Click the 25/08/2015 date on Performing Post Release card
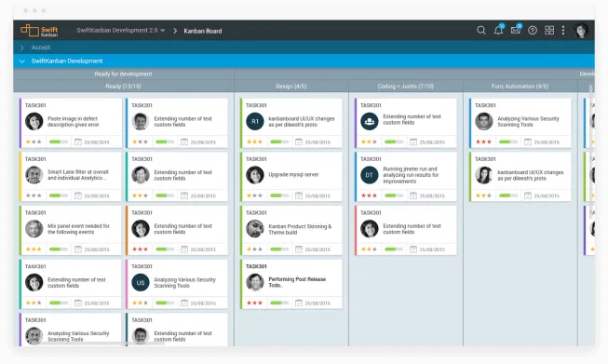The height and width of the screenshot is (364, 608). 318,303
